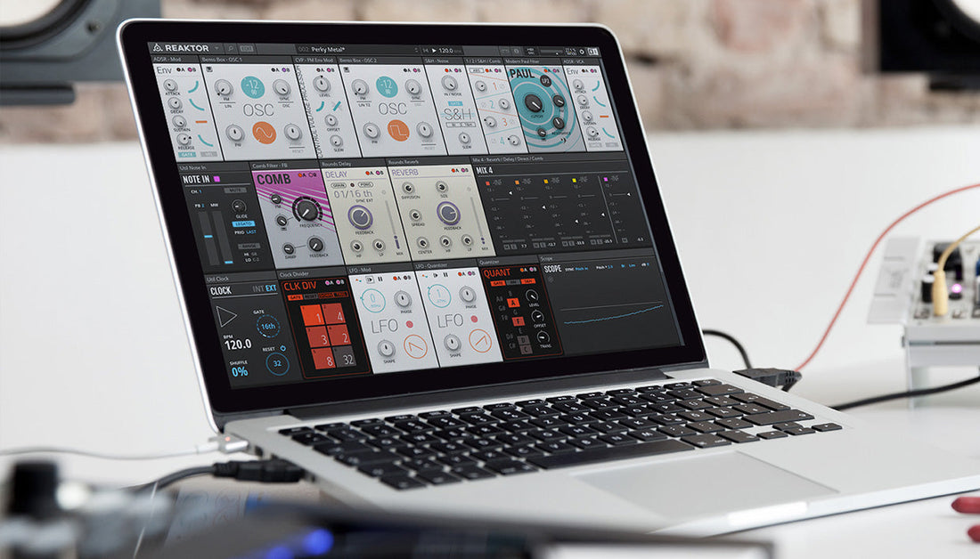The image size is (980, 559).
Task: Select the 4 division pad on CLK DIV
Action: pyautogui.click(x=333, y=314)
